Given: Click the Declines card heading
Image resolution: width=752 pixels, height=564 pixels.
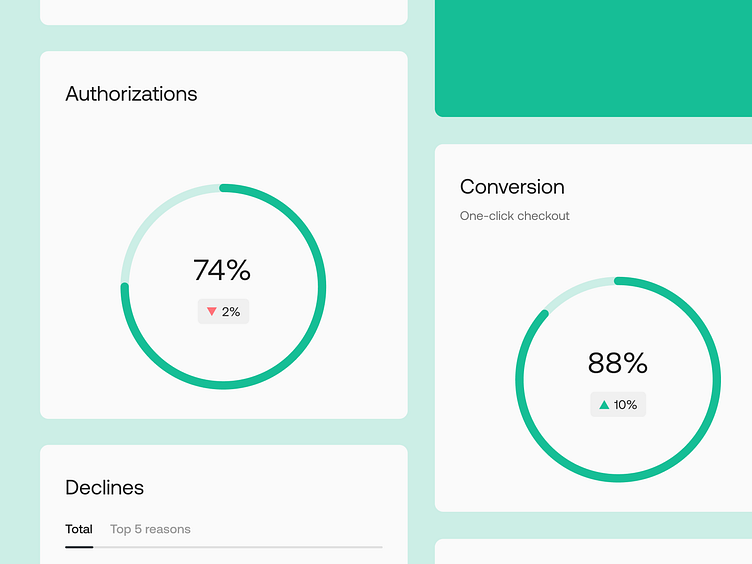Looking at the screenshot, I should 104,488.
